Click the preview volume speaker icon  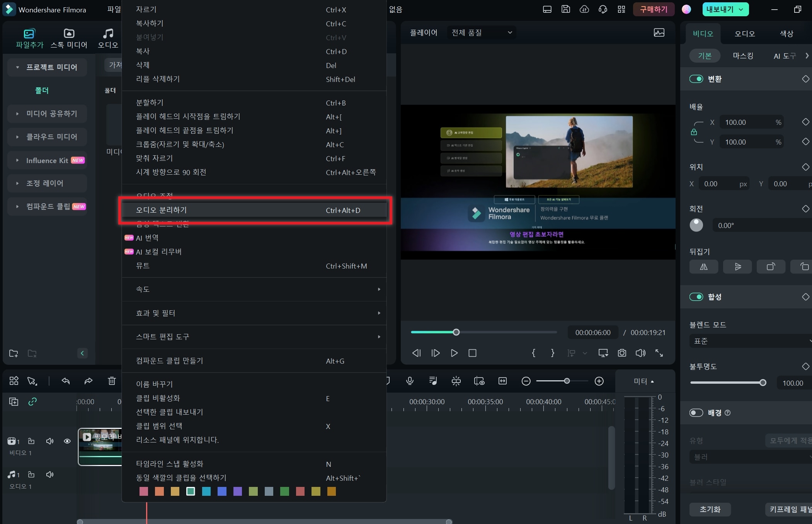(x=640, y=353)
